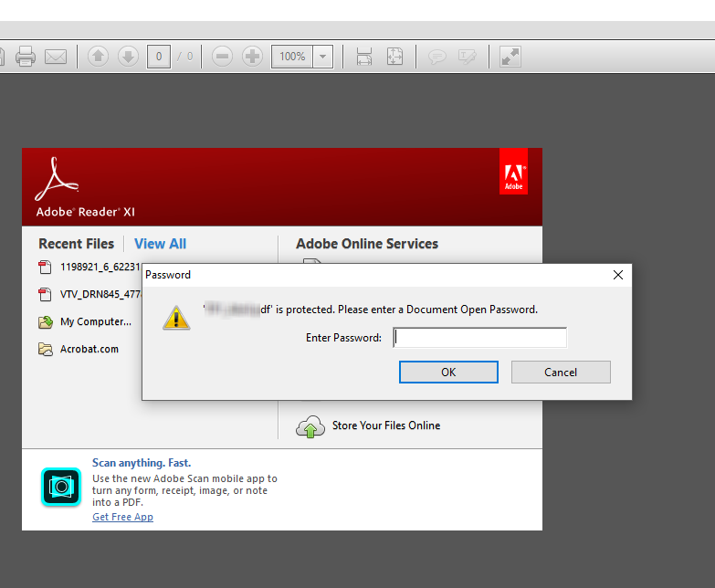Open the Get Free App link
The width and height of the screenshot is (715, 588).
122,517
